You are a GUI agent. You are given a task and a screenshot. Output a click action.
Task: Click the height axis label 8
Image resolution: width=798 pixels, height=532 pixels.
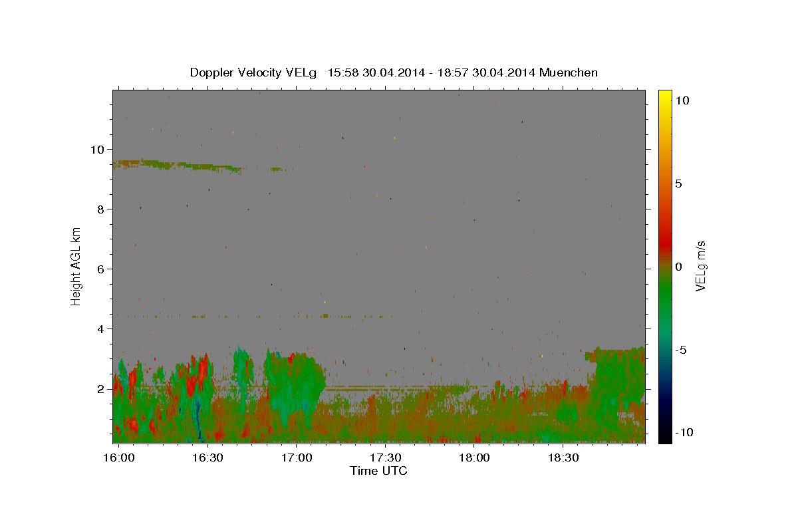coord(102,209)
